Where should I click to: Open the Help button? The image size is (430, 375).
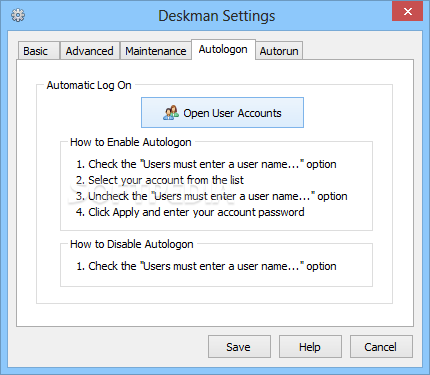(310, 347)
